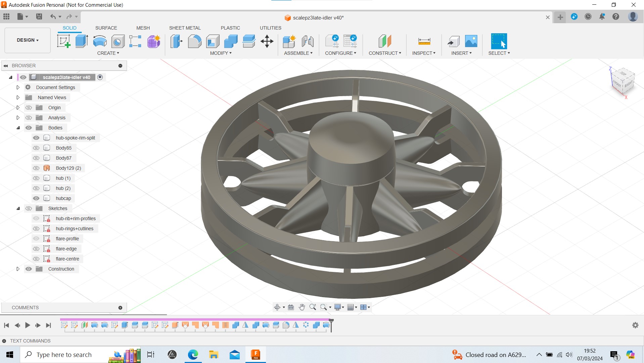Viewport: 644px width, 363px height.
Task: Show the Body85 body
Action: (x=36, y=148)
